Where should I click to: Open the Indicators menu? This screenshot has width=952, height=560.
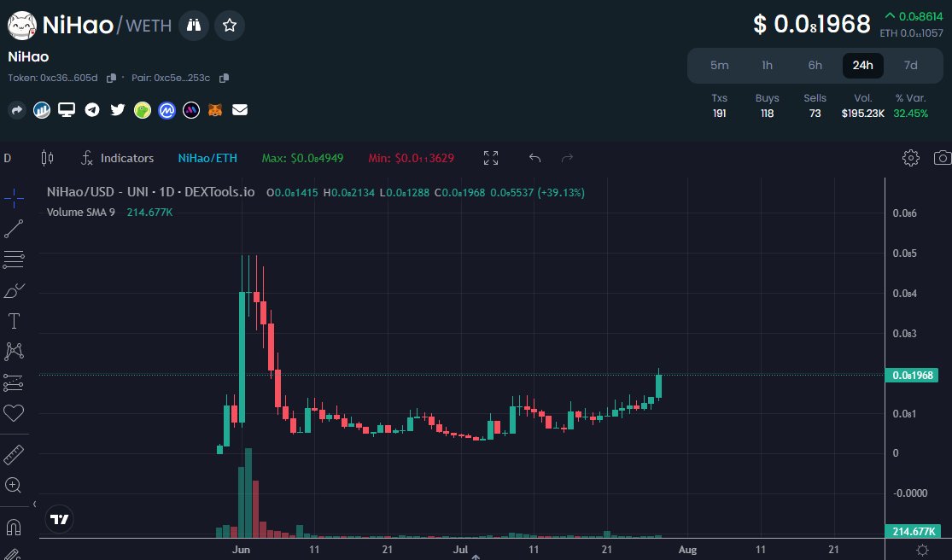point(117,158)
